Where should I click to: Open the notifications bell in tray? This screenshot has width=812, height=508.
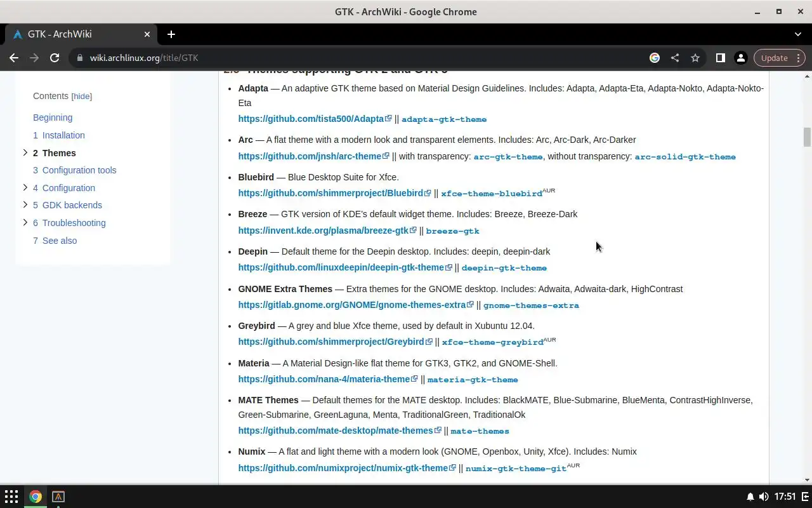[x=750, y=497]
